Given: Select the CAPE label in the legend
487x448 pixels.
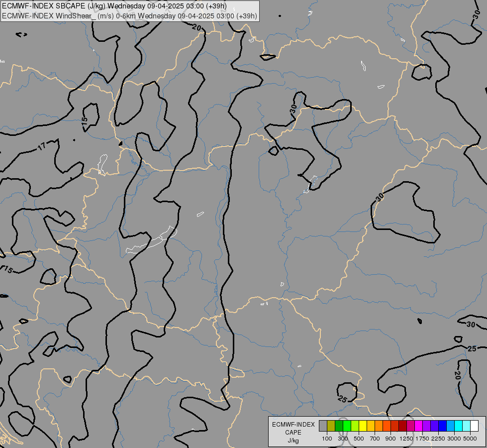Looking at the screenshot, I should (293, 433).
